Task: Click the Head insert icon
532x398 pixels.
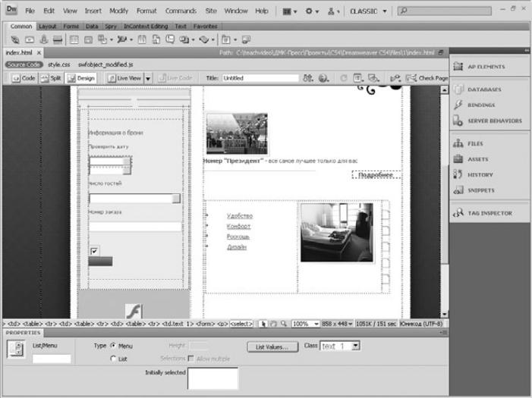Action: coord(186,39)
